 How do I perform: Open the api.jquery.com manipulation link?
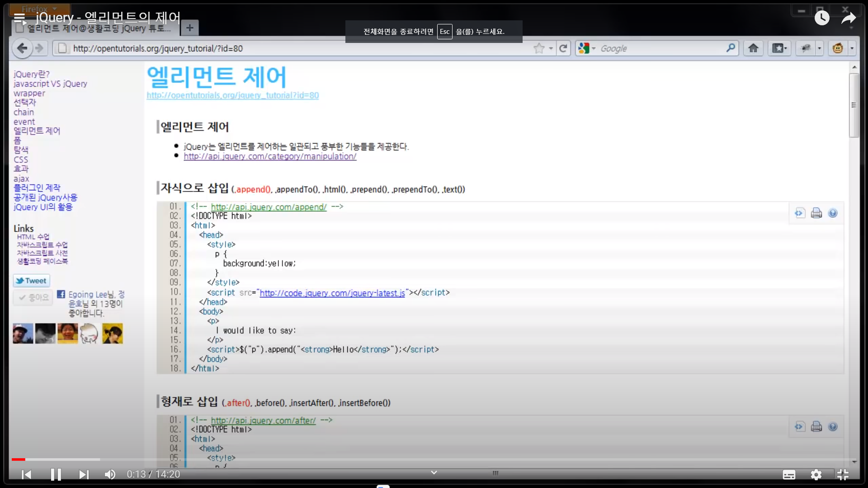coord(270,156)
